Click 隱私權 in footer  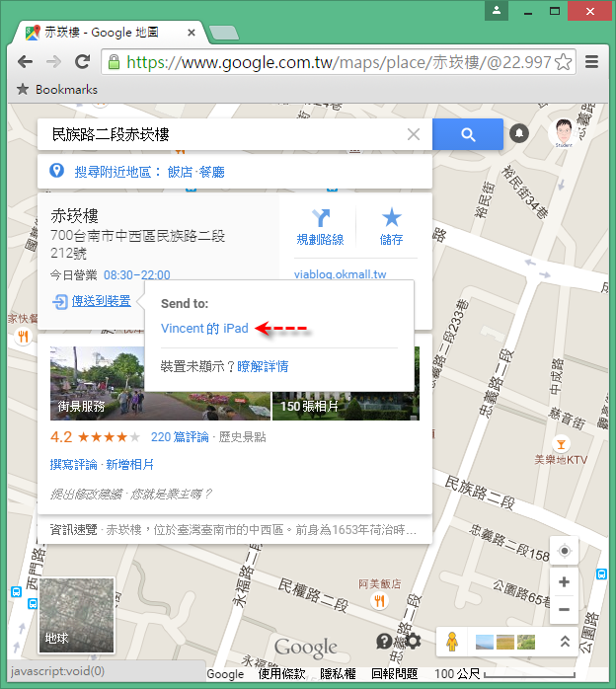[x=338, y=673]
